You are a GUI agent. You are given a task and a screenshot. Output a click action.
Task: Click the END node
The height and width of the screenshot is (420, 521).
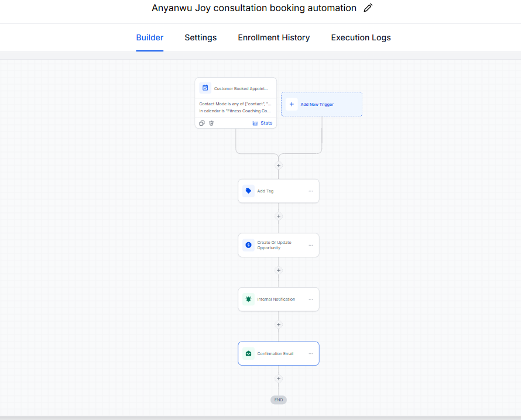click(x=279, y=400)
